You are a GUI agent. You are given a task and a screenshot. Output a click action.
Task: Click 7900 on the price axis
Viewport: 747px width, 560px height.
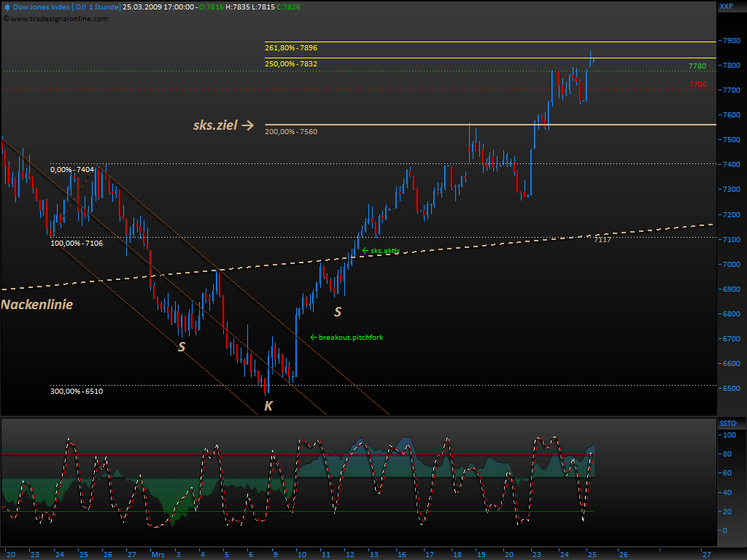tap(731, 41)
